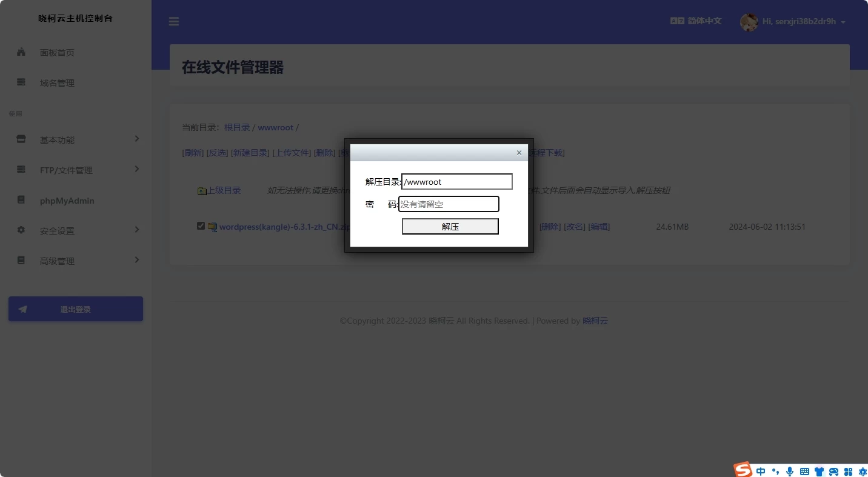Click the [反选] invert selection link
This screenshot has width=868, height=477.
tap(218, 153)
